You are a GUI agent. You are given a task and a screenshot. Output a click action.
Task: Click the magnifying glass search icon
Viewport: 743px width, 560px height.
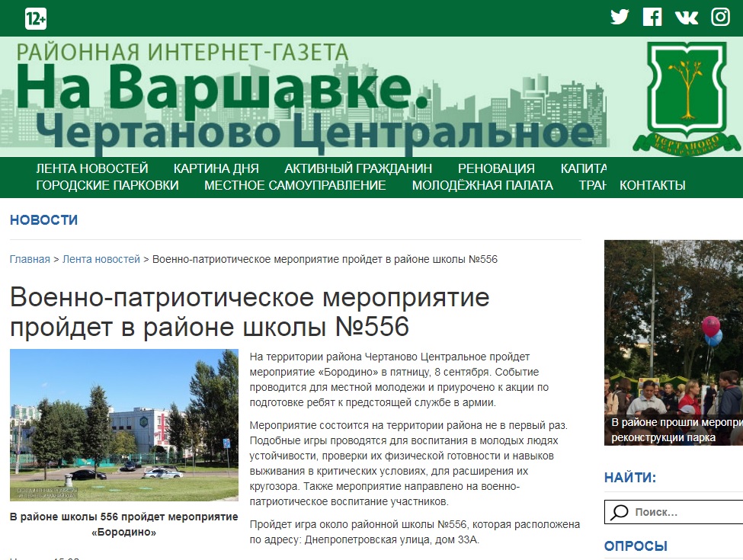click(x=620, y=512)
